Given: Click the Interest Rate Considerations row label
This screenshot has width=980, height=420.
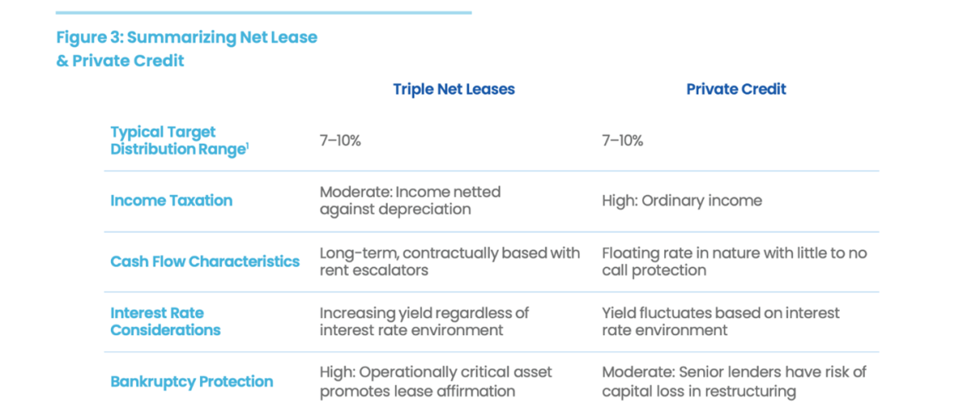Looking at the screenshot, I should click(166, 321).
